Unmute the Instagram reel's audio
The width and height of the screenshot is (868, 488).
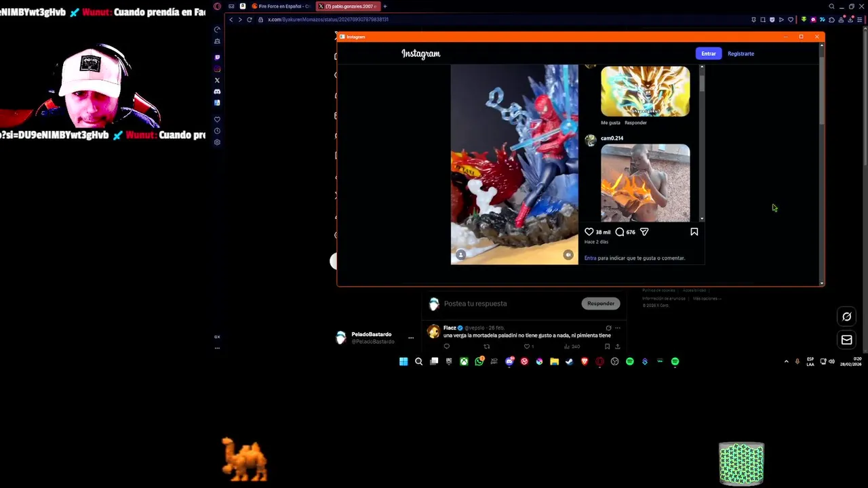point(568,255)
